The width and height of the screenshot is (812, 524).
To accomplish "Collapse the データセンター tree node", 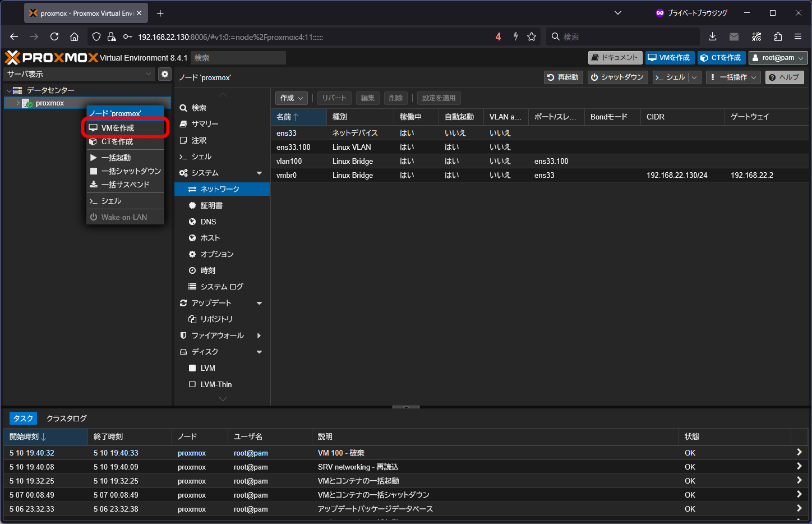I will tap(9, 90).
